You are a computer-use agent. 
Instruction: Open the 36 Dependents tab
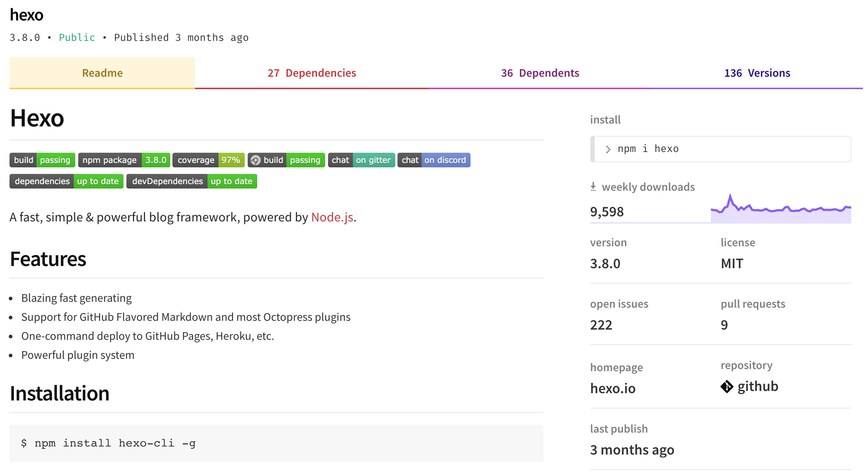(540, 73)
